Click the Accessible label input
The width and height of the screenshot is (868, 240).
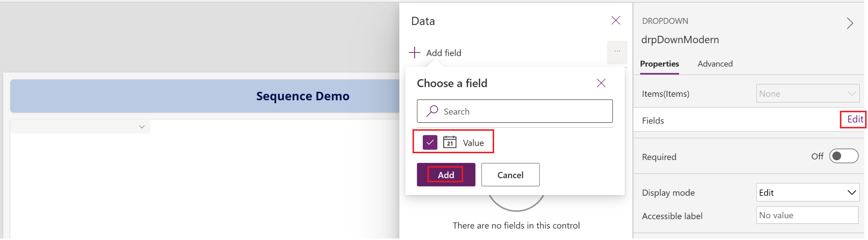pyautogui.click(x=807, y=215)
